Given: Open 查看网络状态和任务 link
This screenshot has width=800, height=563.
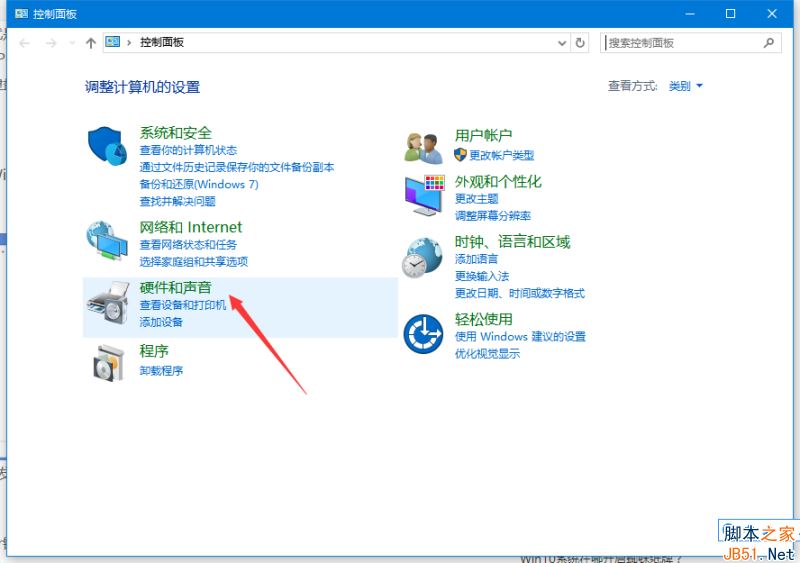Looking at the screenshot, I should [x=188, y=244].
